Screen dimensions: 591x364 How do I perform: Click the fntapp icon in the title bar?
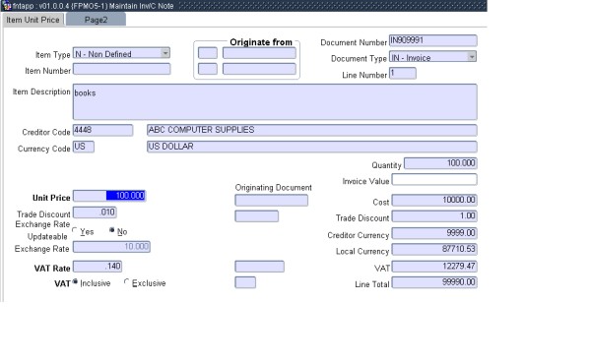(7, 5)
